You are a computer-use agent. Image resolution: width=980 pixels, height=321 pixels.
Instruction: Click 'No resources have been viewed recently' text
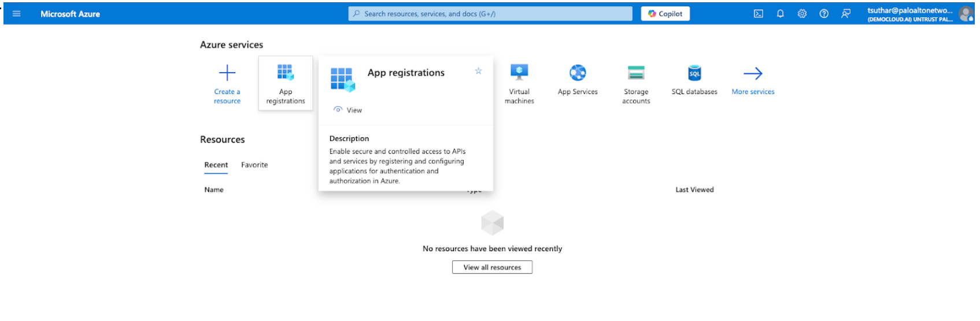coord(492,249)
